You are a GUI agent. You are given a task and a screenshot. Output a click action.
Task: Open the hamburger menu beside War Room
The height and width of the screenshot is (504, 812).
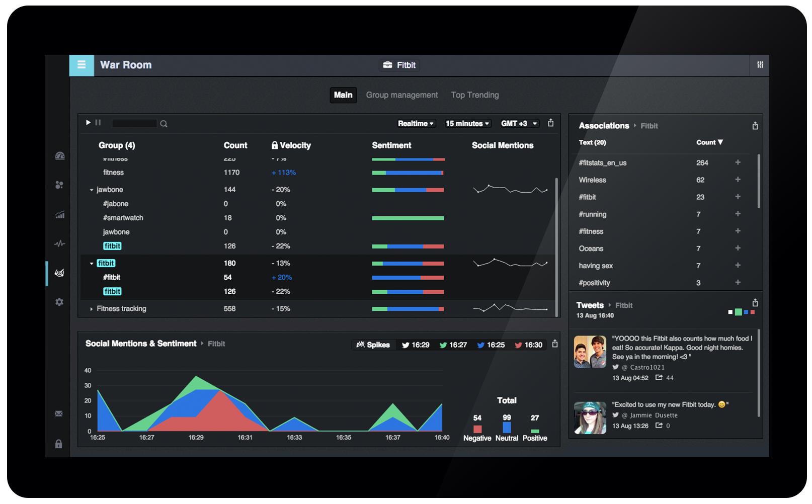pyautogui.click(x=82, y=65)
